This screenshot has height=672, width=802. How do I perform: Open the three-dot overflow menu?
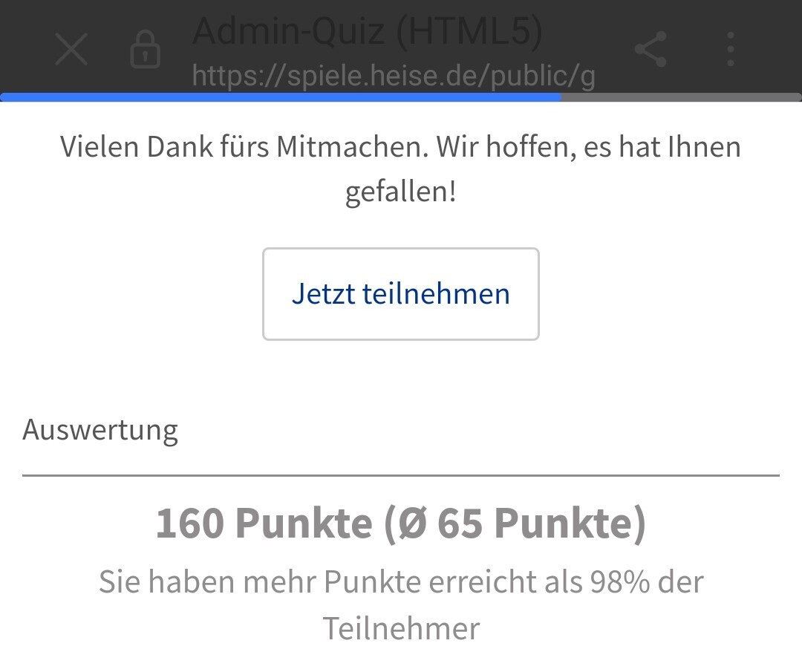[x=731, y=50]
